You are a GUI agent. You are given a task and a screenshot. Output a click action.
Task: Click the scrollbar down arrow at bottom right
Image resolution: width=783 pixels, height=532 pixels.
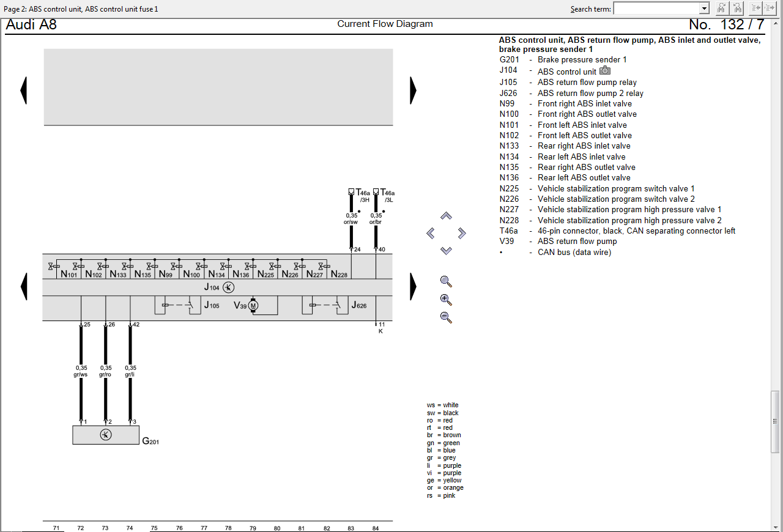(x=775, y=526)
